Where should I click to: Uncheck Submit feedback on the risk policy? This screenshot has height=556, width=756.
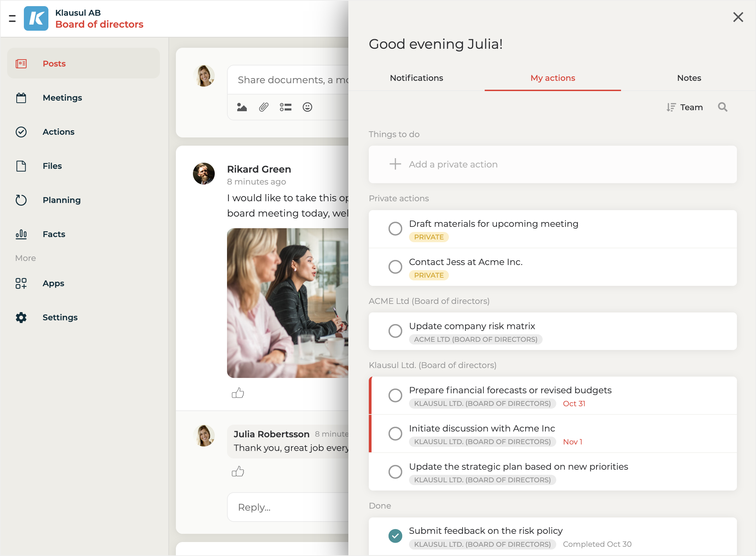pyautogui.click(x=395, y=536)
